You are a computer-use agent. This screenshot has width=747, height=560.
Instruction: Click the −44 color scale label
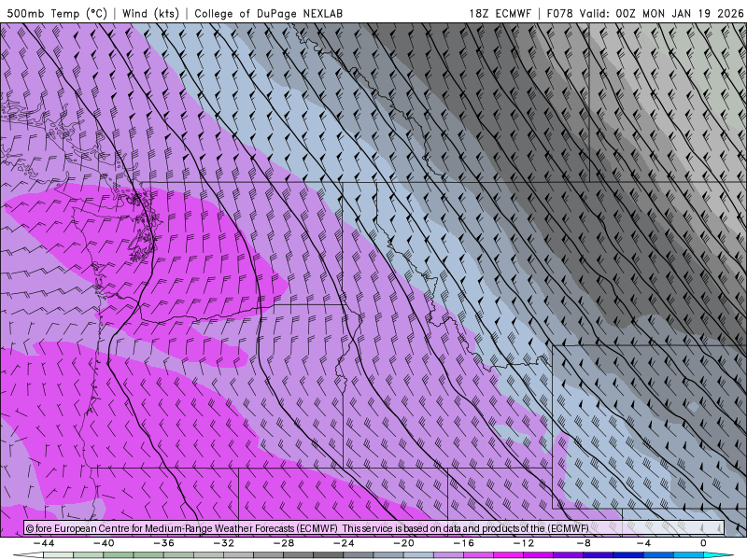click(44, 543)
